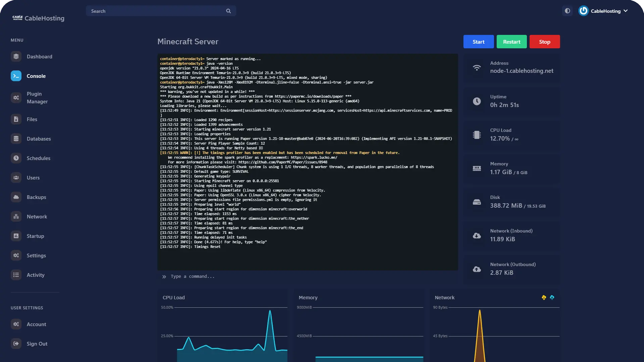Focus the console 'Type a command' field
Image resolution: width=644 pixels, height=362 pixels.
308,276
